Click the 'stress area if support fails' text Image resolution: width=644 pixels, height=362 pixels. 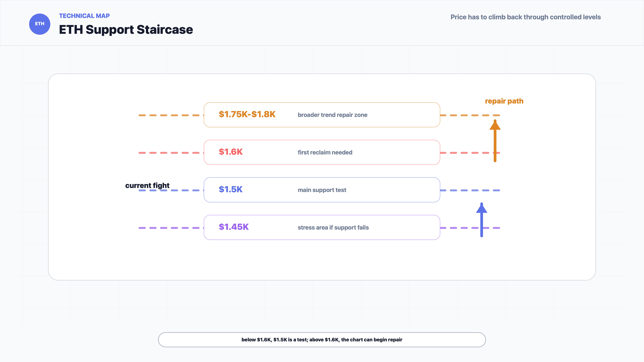click(x=333, y=228)
